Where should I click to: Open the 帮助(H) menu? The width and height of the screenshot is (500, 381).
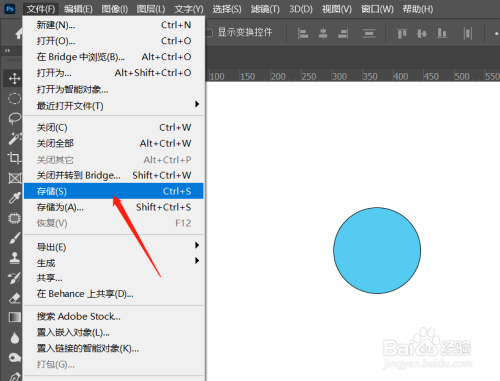point(418,9)
